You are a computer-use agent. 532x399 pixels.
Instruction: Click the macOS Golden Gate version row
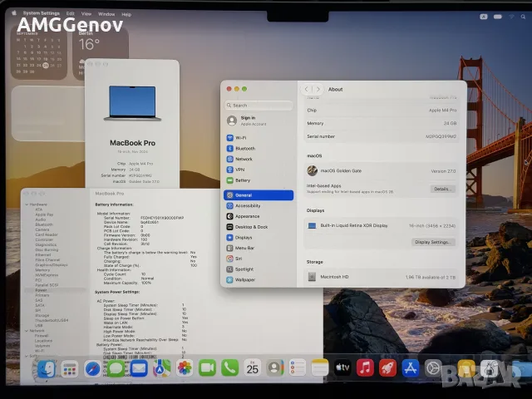(x=382, y=171)
